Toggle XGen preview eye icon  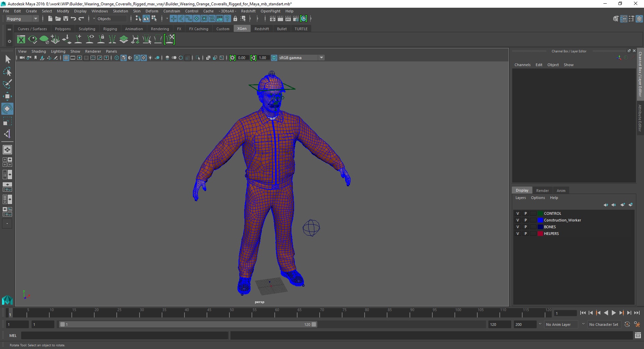[33, 40]
